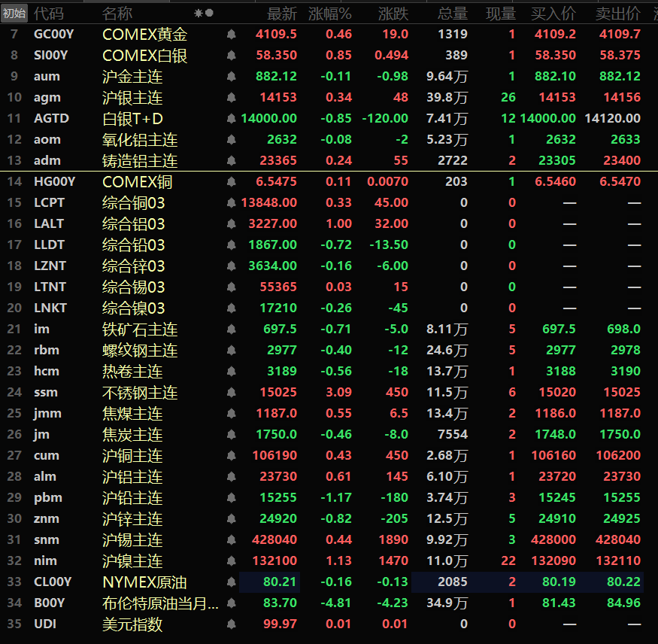
Task: Click code B00Y
Action: (x=49, y=603)
